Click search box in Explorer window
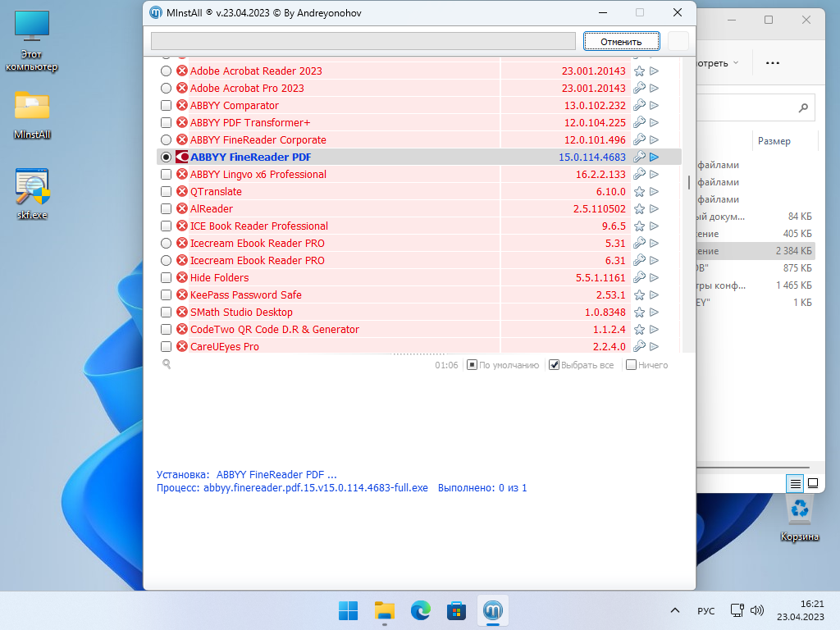The width and height of the screenshot is (840, 630). tap(756, 107)
